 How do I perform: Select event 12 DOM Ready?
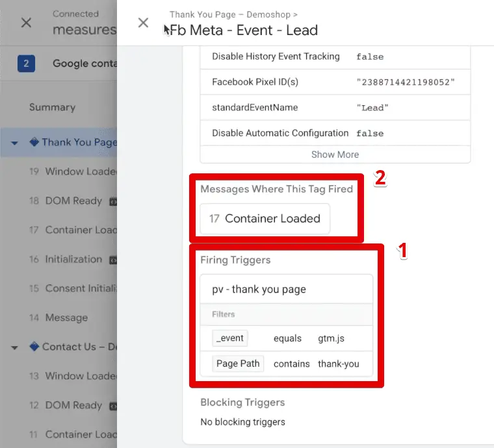(66, 405)
